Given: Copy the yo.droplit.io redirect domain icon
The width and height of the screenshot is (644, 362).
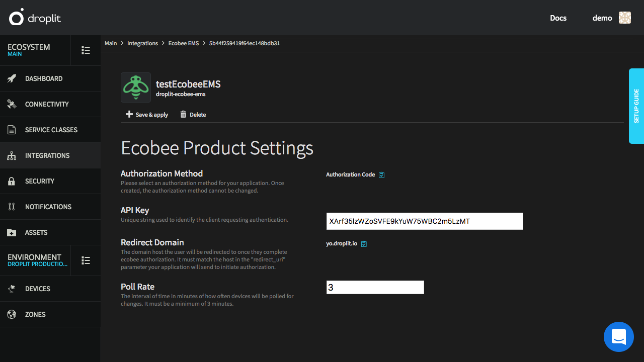Looking at the screenshot, I should point(364,244).
